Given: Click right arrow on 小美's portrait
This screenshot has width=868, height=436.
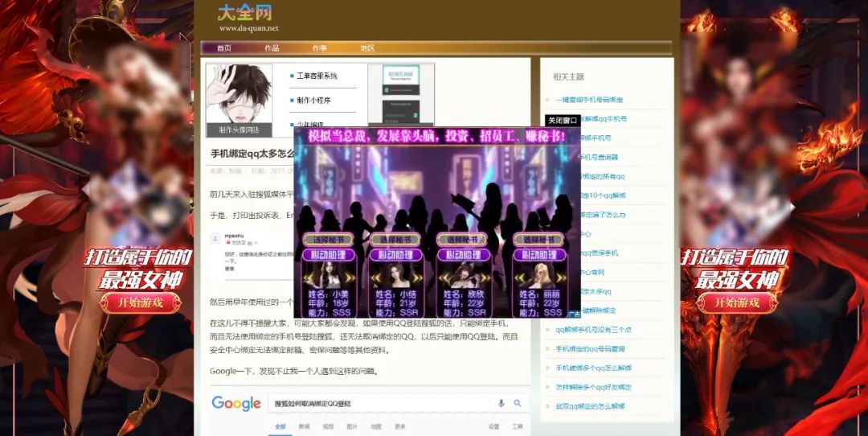Looking at the screenshot, I should pos(350,278).
